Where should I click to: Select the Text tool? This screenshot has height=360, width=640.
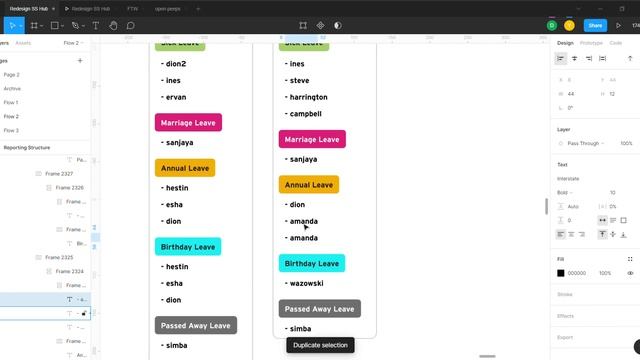(x=96, y=26)
